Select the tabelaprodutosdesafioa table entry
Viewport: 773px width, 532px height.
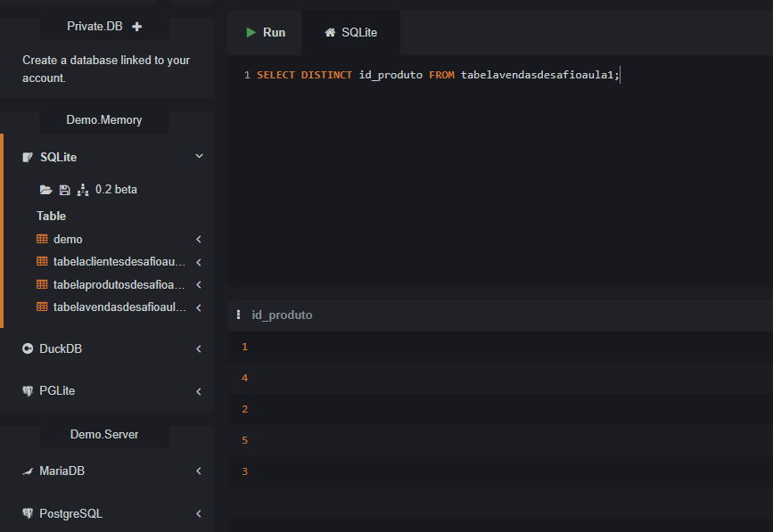point(119,285)
